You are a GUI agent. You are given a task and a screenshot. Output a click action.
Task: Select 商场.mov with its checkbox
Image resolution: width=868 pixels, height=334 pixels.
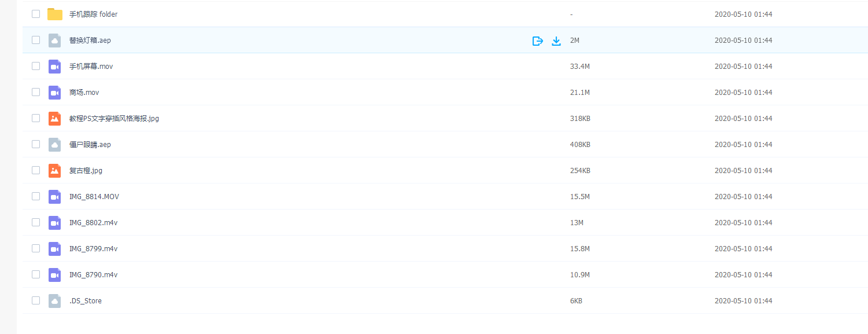[x=36, y=92]
